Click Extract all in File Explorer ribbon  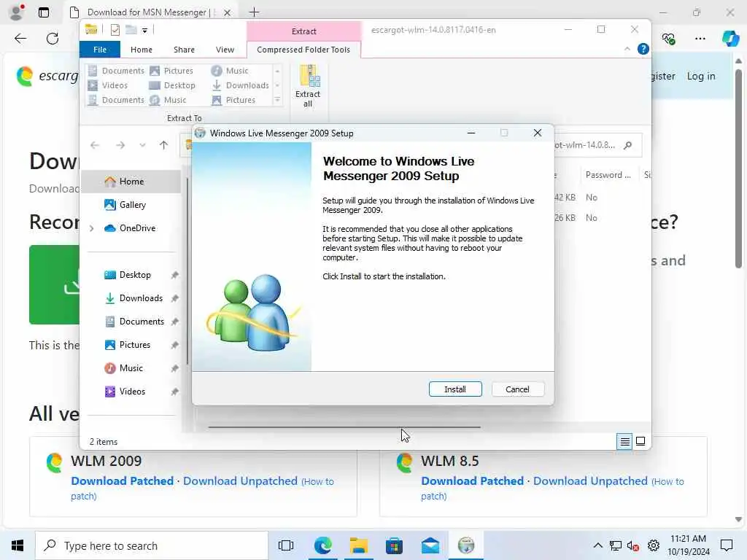click(x=308, y=86)
